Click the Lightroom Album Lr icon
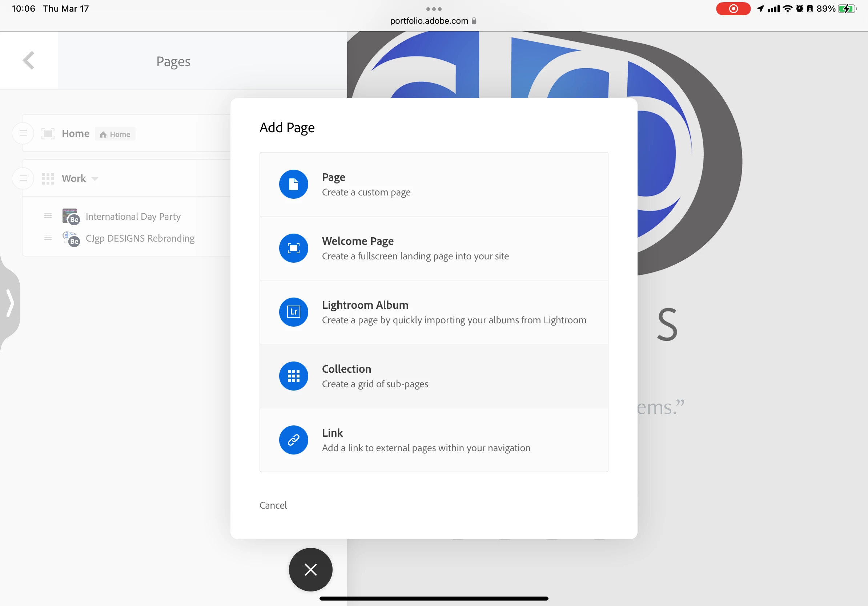 tap(293, 312)
